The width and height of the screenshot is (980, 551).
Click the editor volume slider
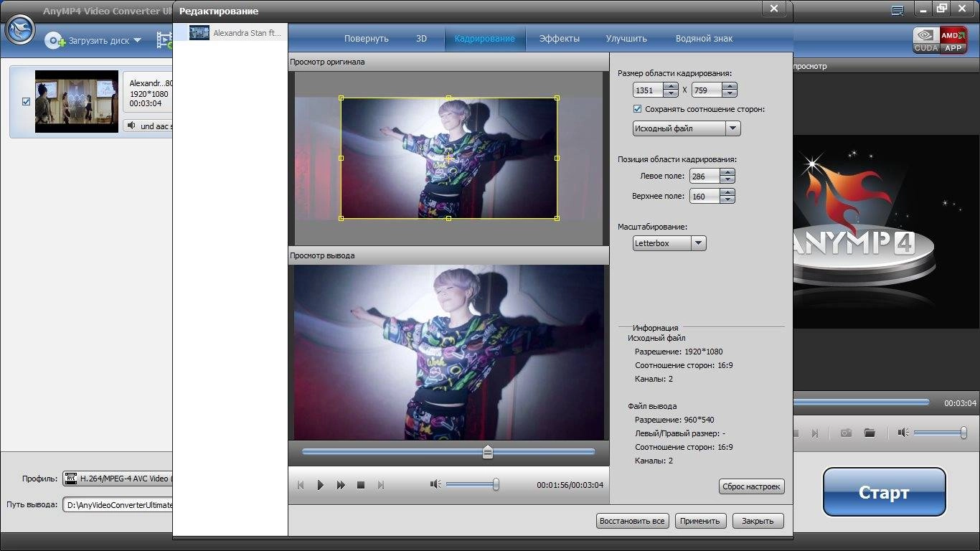point(473,485)
